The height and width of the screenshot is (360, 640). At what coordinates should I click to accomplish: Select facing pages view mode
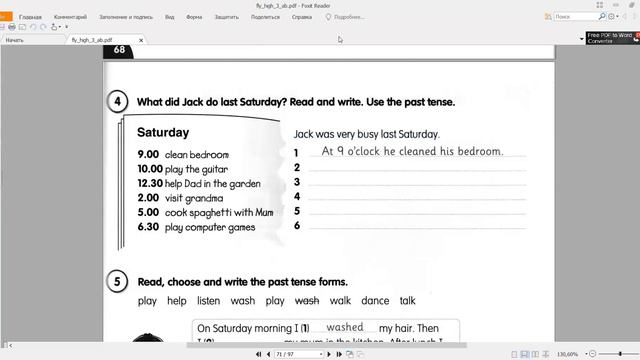pyautogui.click(x=535, y=354)
